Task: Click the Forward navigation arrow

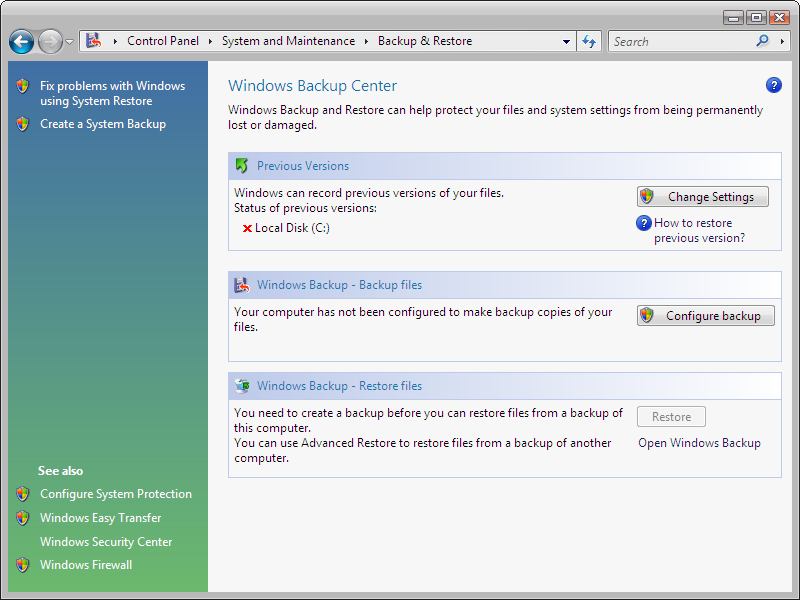Action: click(x=49, y=42)
